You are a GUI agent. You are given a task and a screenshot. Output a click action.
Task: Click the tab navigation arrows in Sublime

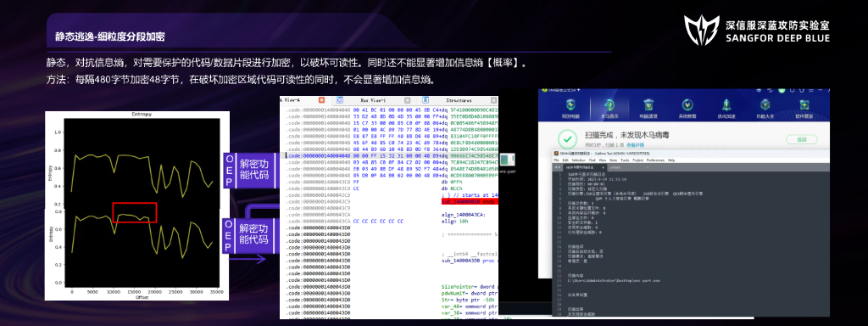[x=558, y=167]
